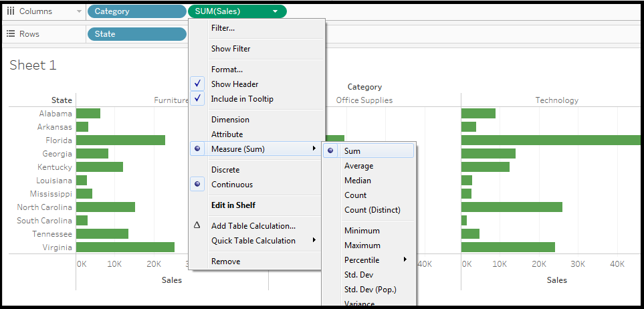Click the Rows shelf icon
Screen dimensions: 644x309
point(10,34)
